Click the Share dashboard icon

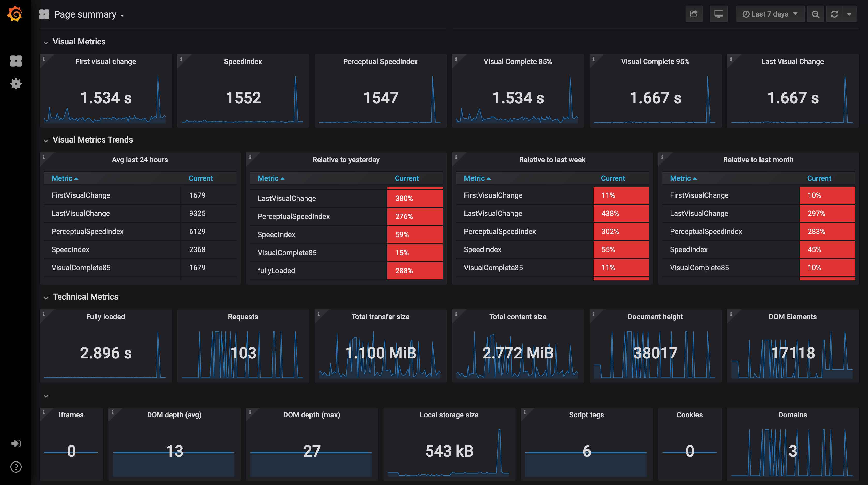pyautogui.click(x=694, y=14)
